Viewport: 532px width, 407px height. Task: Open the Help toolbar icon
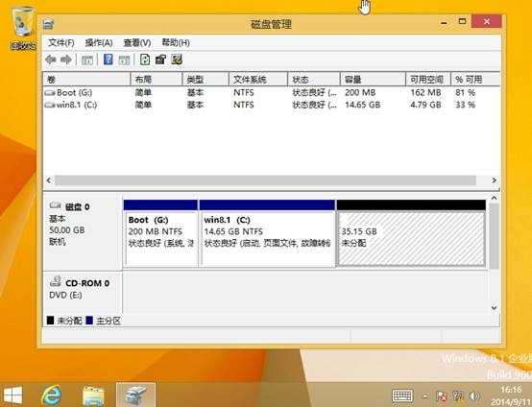pos(108,60)
